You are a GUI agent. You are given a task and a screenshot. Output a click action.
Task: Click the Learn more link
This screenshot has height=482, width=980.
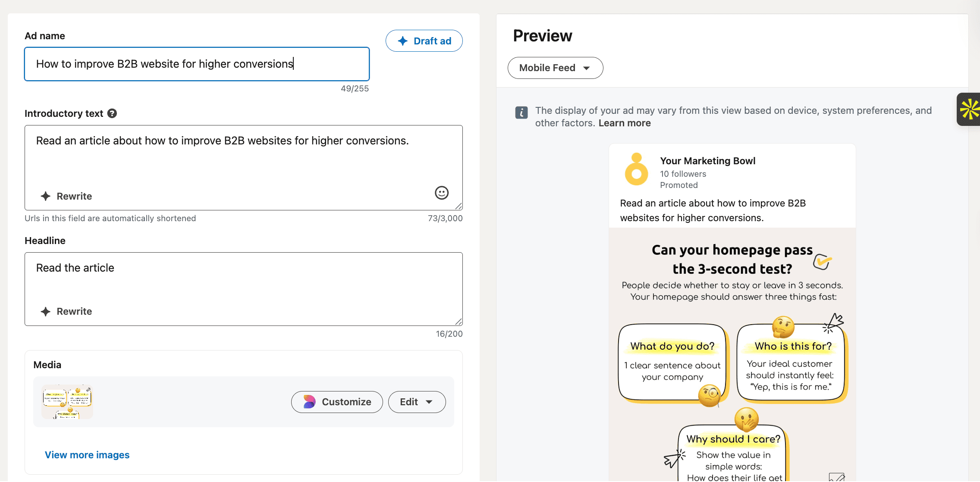pyautogui.click(x=624, y=123)
